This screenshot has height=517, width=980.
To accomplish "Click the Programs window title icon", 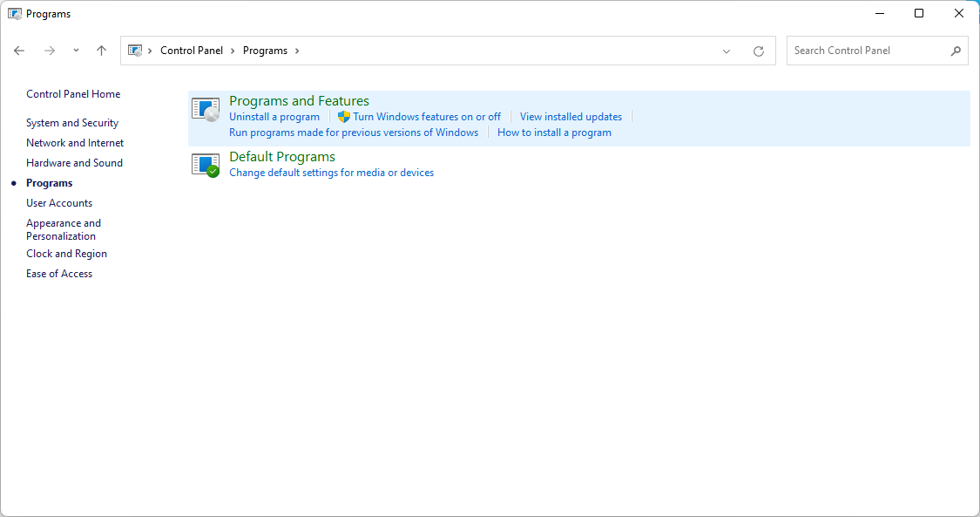I will click(15, 14).
